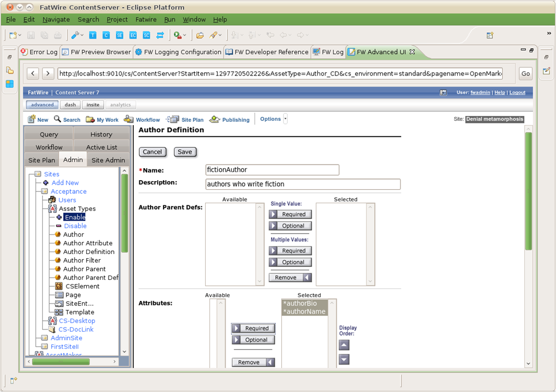Screen dimensions: 556x392
Task: Click the Site Plan icon
Action: [x=173, y=119]
